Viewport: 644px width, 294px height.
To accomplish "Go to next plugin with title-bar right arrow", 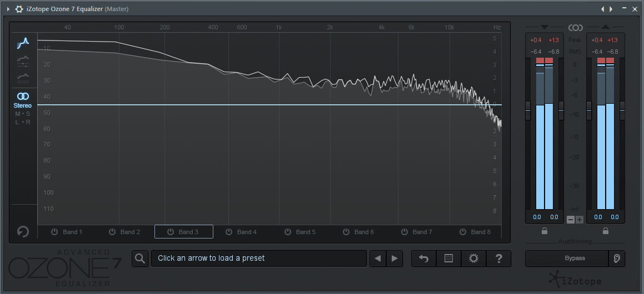I will point(611,9).
